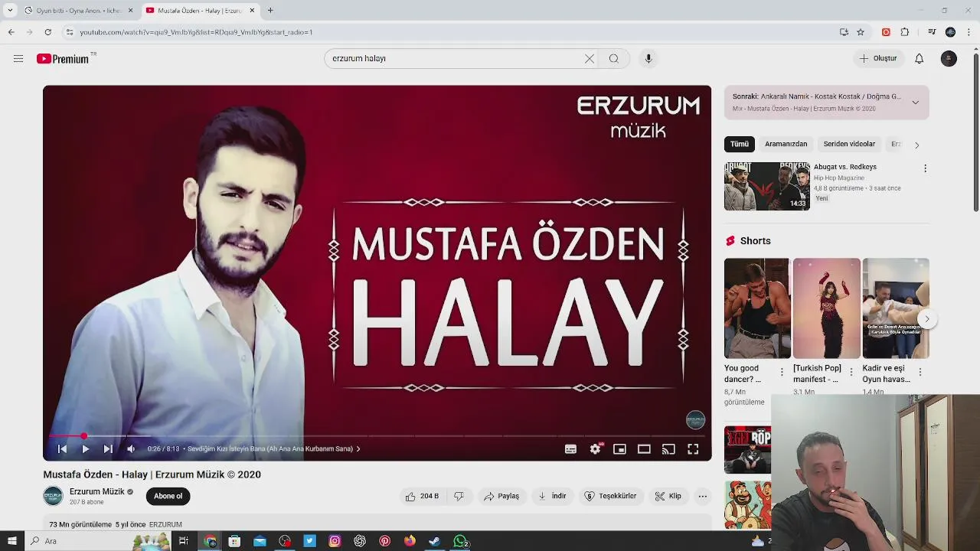Image resolution: width=980 pixels, height=551 pixels.
Task: Open the '[Turkish Pop] manifest' short
Action: (x=827, y=308)
